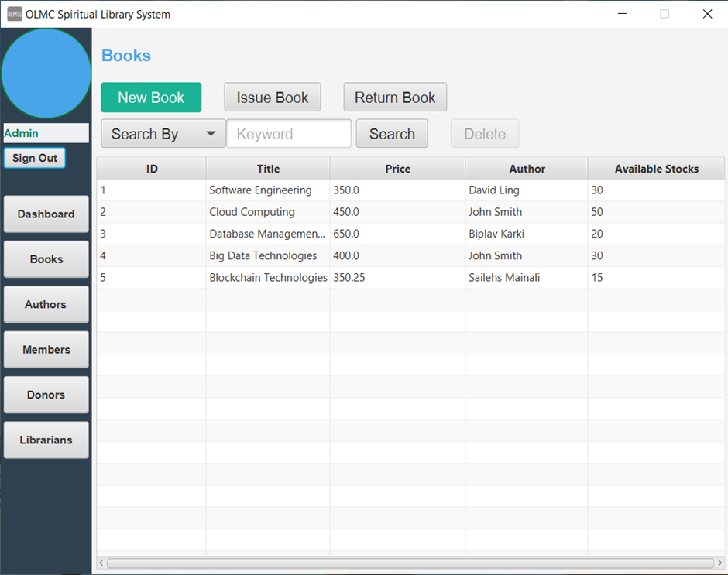This screenshot has width=728, height=575.
Task: Open the Dashboard section
Action: point(46,214)
